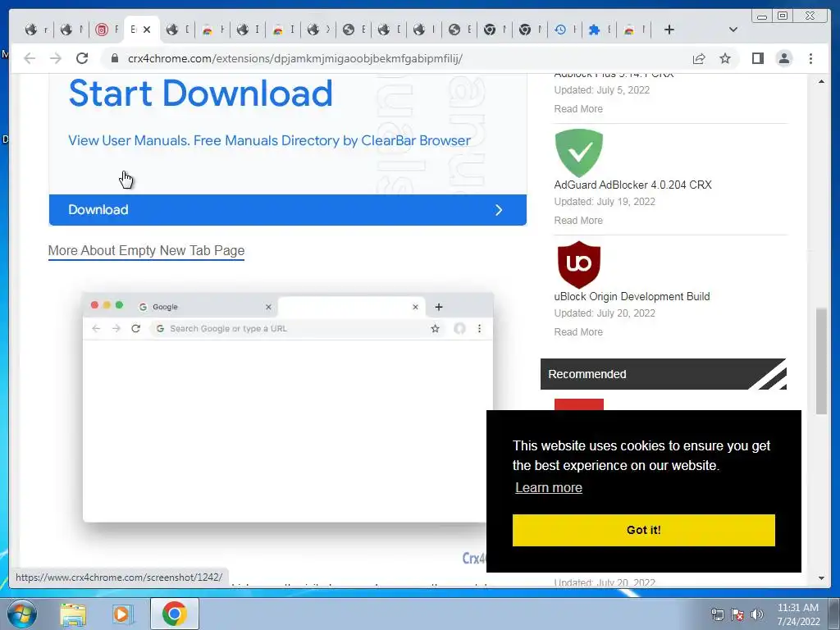Click the Recommended section header

click(663, 374)
